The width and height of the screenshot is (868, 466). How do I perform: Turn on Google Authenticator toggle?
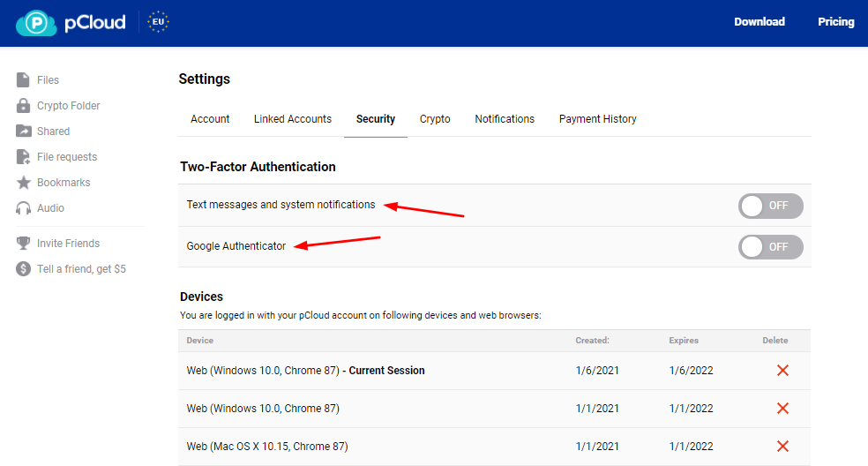click(770, 247)
